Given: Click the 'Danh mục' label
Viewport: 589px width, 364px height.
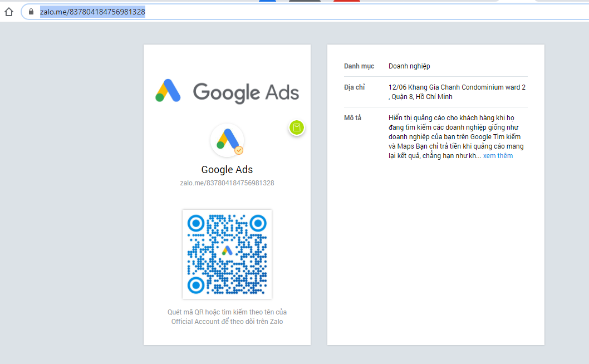Looking at the screenshot, I should pos(359,66).
